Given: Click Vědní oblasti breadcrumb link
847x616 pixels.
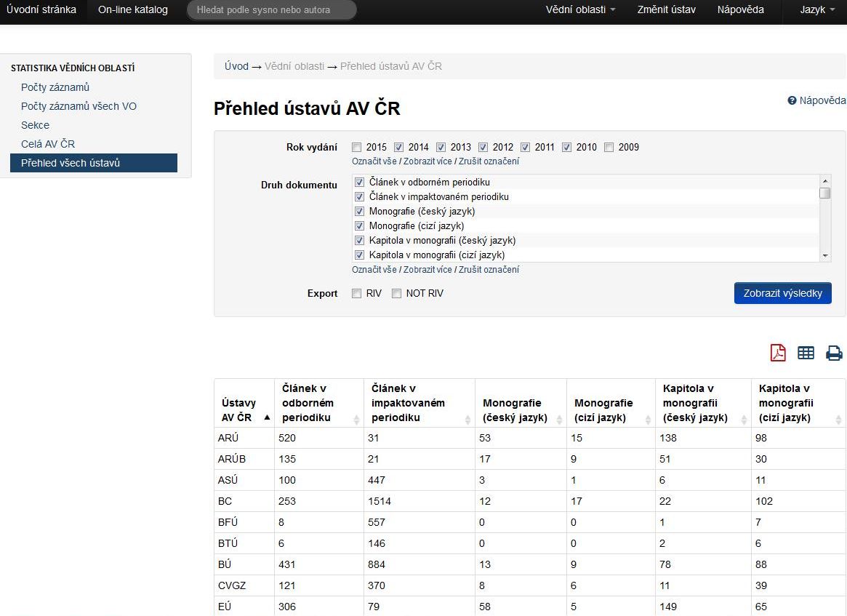Looking at the screenshot, I should pos(294,66).
